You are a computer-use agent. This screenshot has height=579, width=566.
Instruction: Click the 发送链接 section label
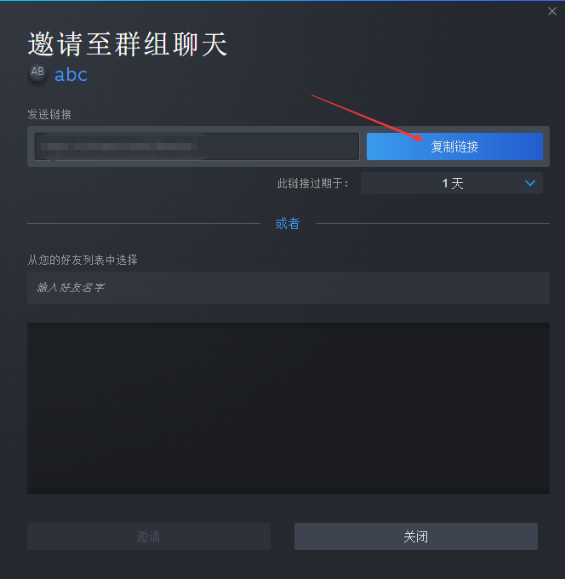pos(49,114)
